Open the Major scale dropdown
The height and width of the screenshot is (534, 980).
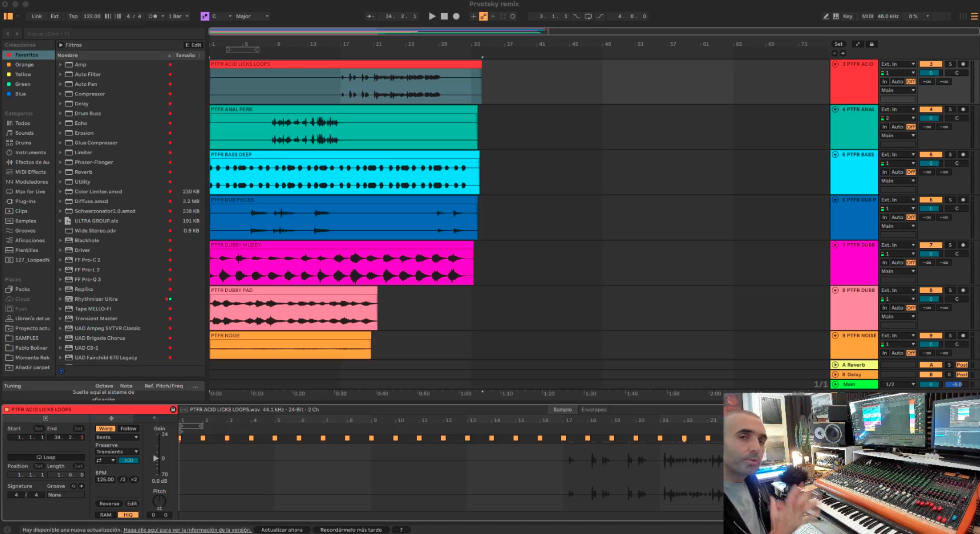252,16
